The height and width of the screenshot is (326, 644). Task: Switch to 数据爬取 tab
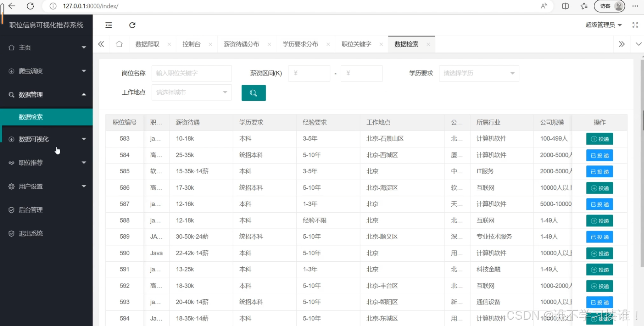coord(147,44)
